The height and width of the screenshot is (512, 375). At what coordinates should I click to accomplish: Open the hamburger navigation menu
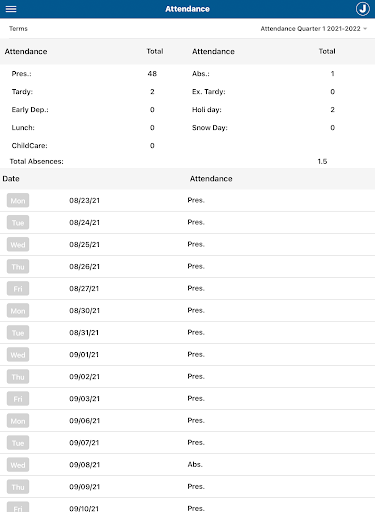(11, 9)
